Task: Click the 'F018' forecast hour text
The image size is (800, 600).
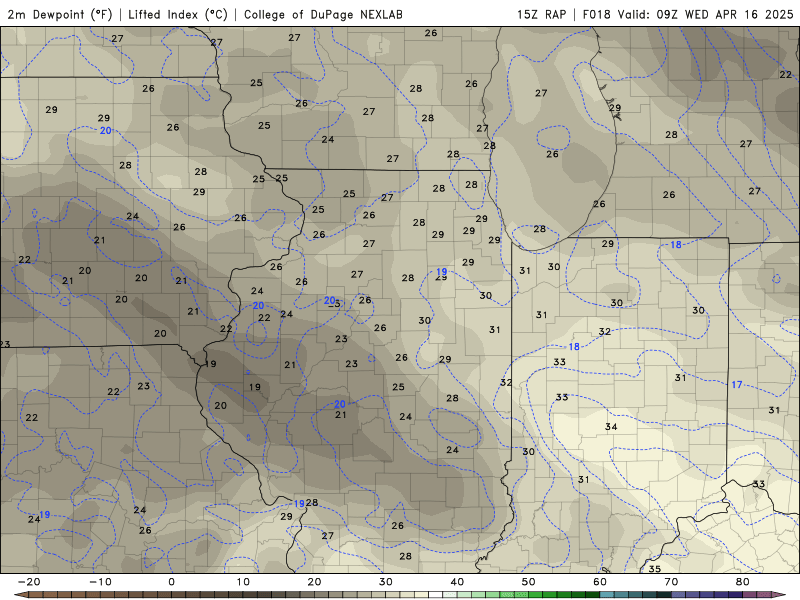Action: [596, 14]
